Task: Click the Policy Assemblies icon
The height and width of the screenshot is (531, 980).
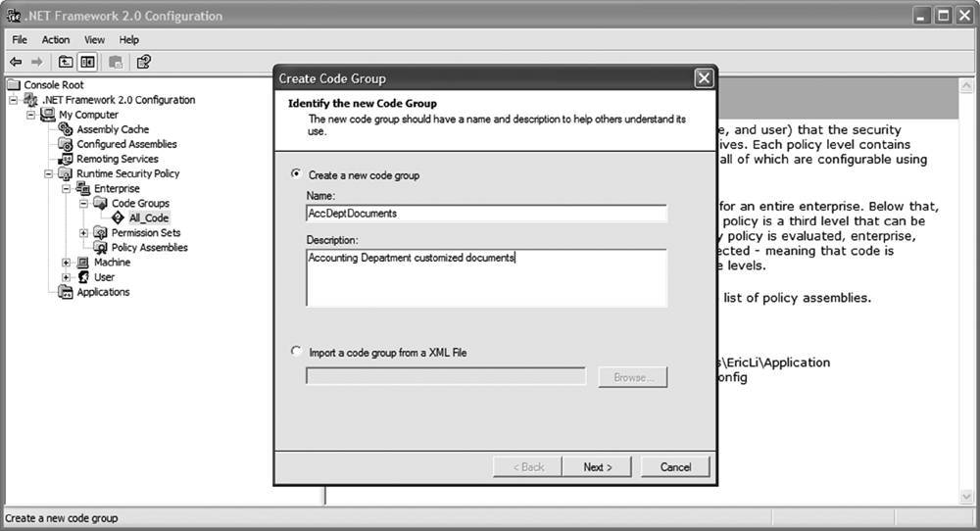Action: (x=101, y=248)
